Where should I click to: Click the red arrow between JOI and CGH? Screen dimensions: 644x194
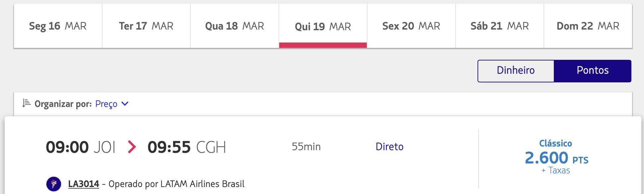(132, 147)
